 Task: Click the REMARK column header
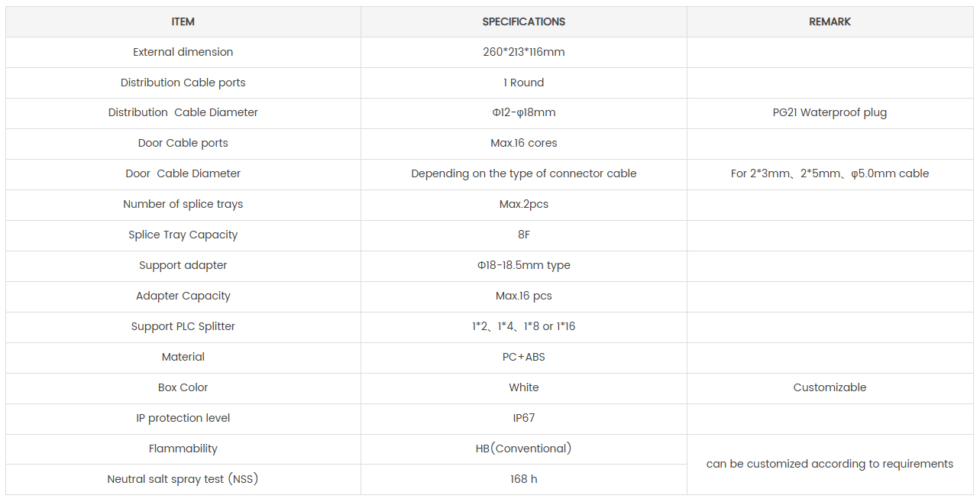tap(830, 21)
